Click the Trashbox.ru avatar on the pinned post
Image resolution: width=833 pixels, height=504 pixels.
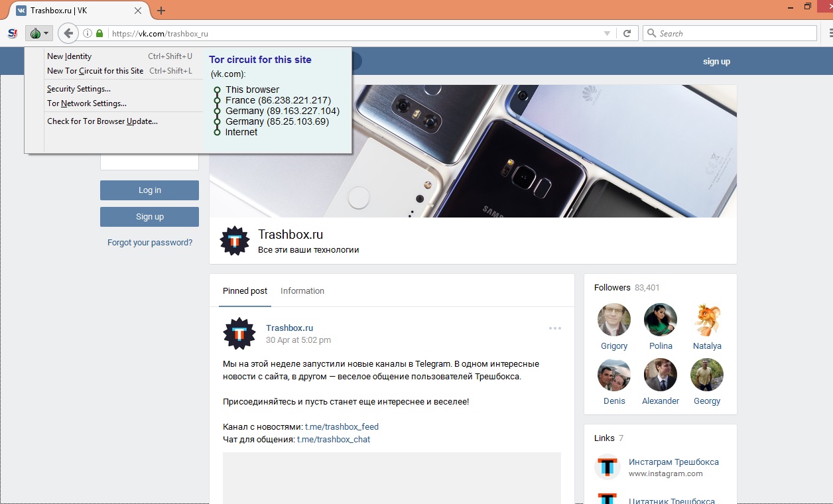pos(239,334)
